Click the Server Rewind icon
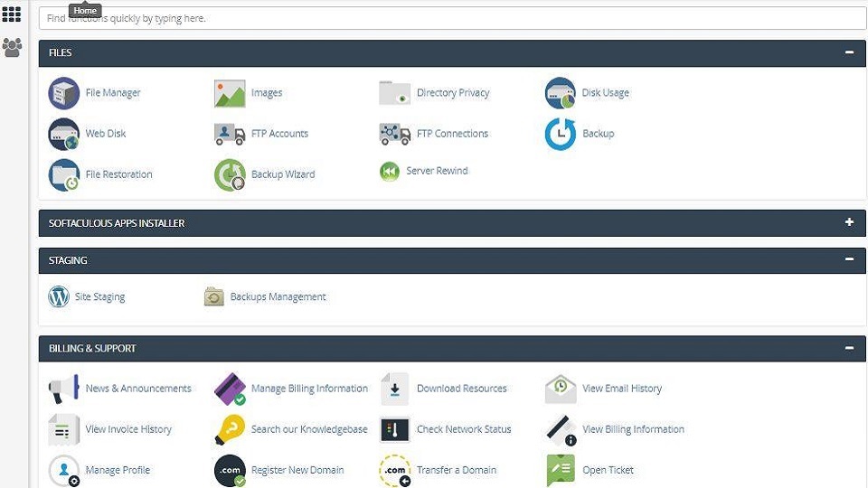Image resolution: width=868 pixels, height=488 pixels. pos(390,172)
